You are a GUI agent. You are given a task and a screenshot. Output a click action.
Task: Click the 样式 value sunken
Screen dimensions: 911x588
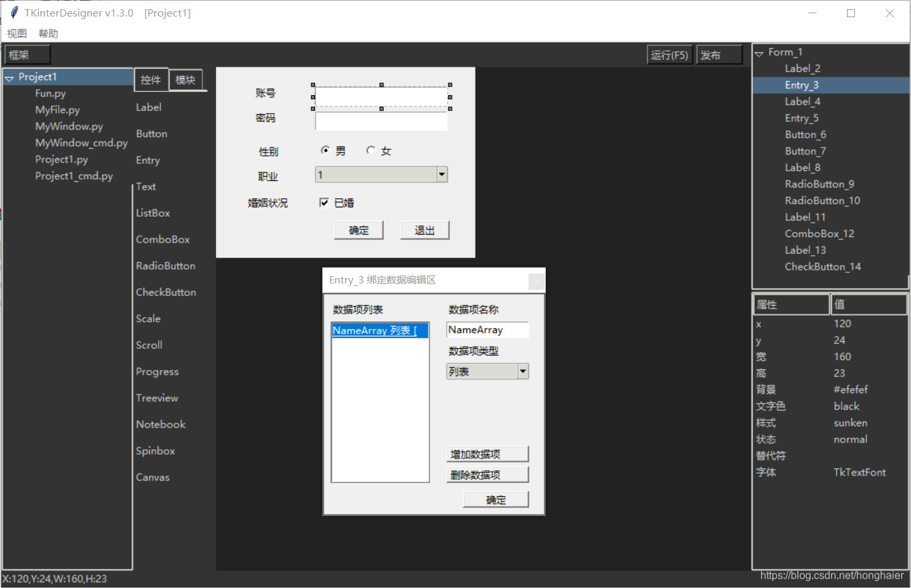(x=850, y=423)
